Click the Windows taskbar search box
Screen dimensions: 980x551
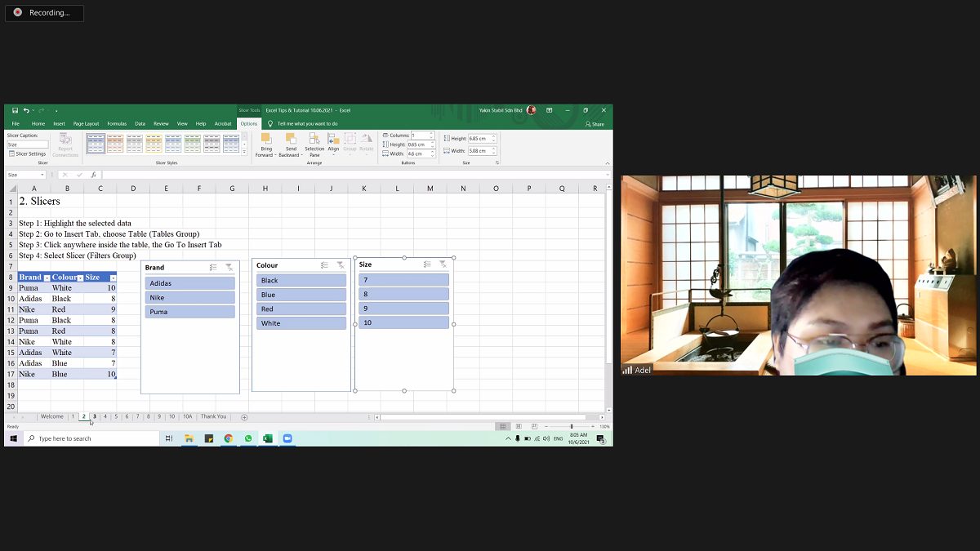(x=92, y=438)
